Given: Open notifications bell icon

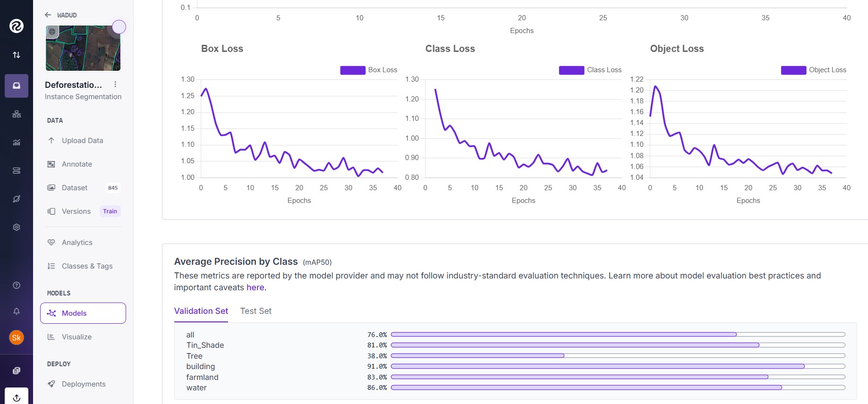Looking at the screenshot, I should click(17, 311).
